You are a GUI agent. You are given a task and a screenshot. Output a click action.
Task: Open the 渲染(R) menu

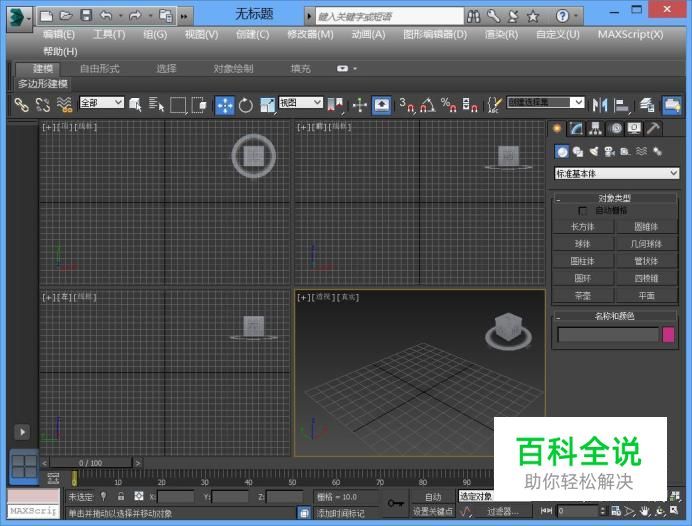501,34
